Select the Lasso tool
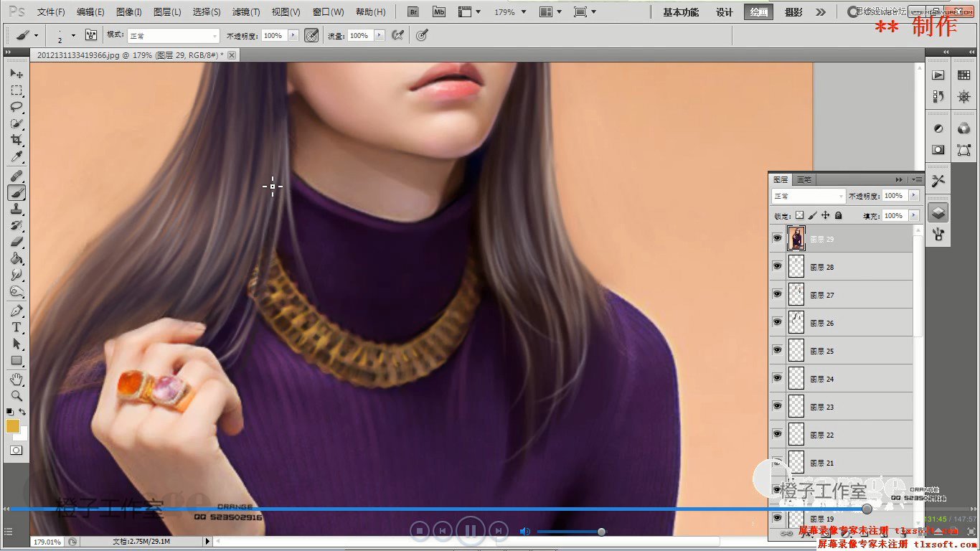The image size is (980, 551). pyautogui.click(x=16, y=107)
